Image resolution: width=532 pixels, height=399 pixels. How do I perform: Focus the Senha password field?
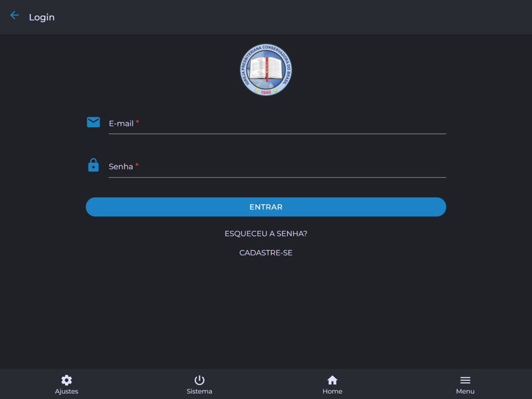(x=277, y=167)
